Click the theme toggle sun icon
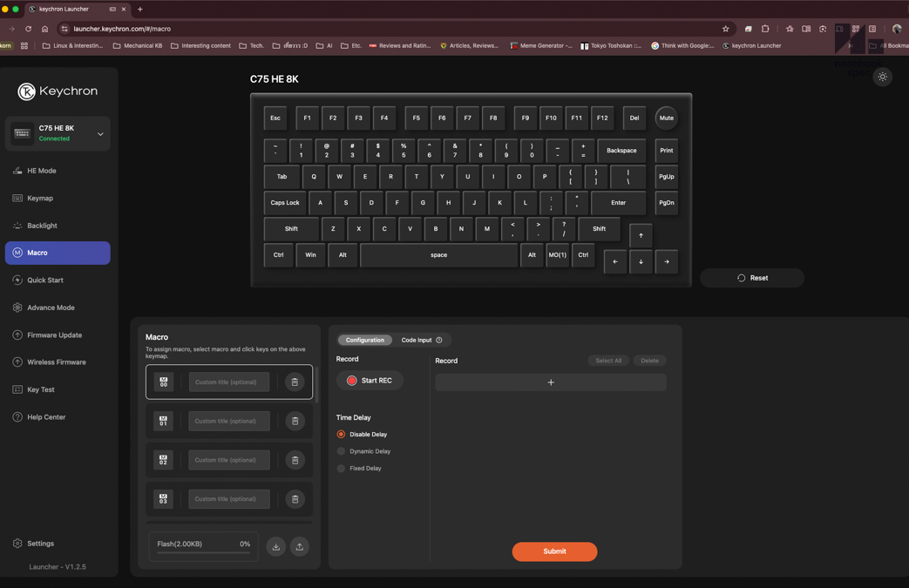The width and height of the screenshot is (909, 588). click(x=882, y=77)
